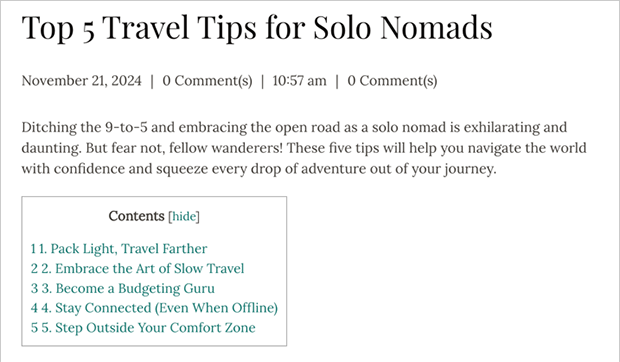Screen dimensions: 620x362
Task: Jump to '1. Pack Light, Travel Farther' section
Action: tap(119, 249)
